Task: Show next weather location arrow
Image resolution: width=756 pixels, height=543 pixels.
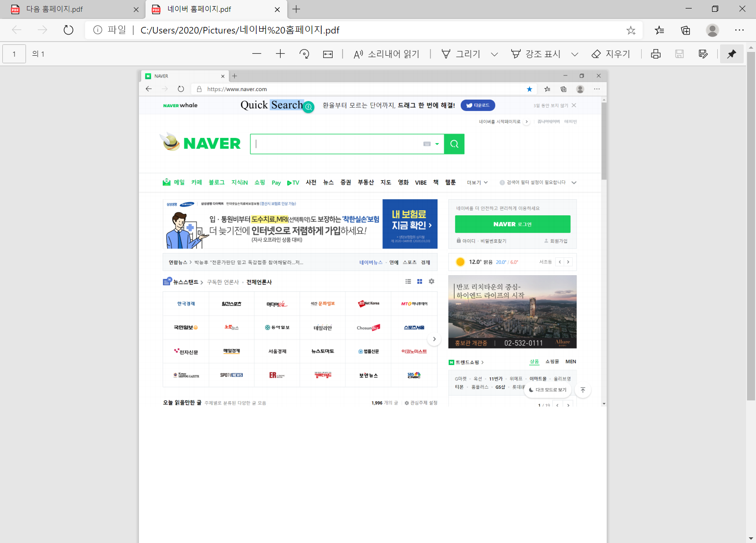Action: click(568, 262)
